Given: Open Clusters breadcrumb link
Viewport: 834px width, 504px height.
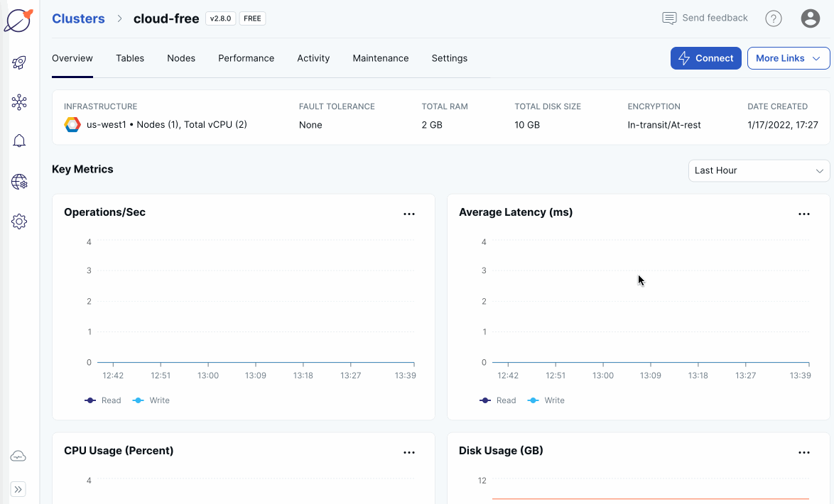Looking at the screenshot, I should point(78,18).
